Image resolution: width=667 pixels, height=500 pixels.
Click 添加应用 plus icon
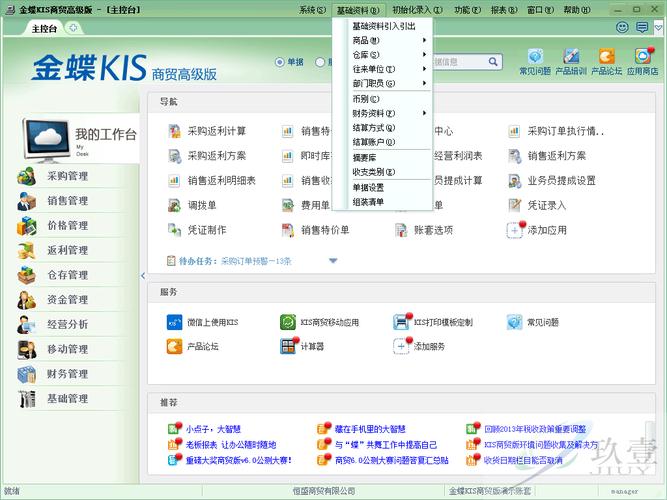tap(515, 230)
